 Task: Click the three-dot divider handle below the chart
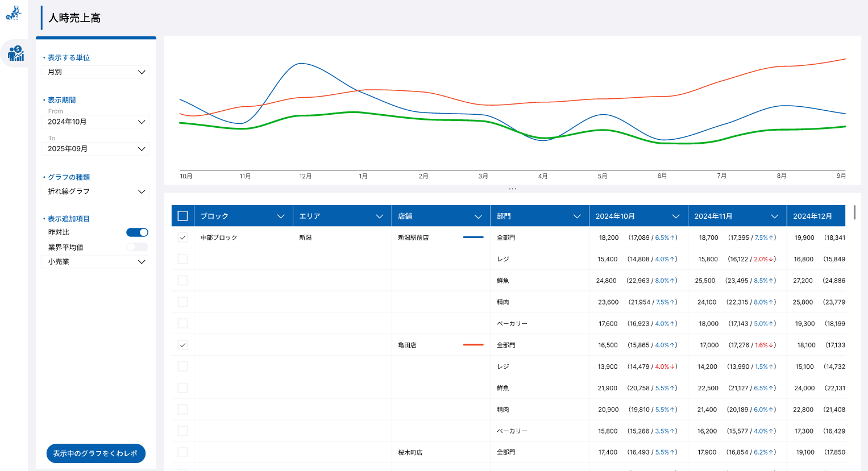click(513, 189)
